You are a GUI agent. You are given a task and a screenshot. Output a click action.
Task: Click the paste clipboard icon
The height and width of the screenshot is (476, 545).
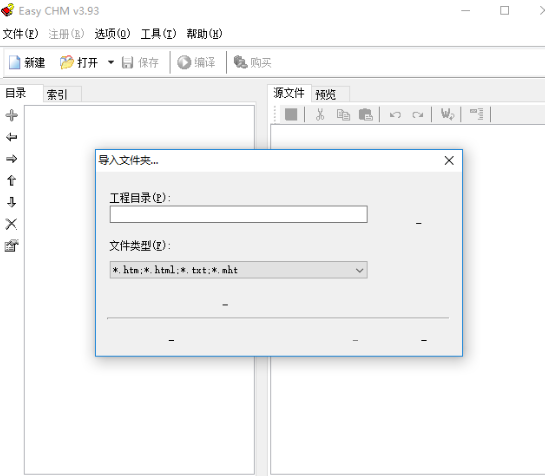click(365, 114)
